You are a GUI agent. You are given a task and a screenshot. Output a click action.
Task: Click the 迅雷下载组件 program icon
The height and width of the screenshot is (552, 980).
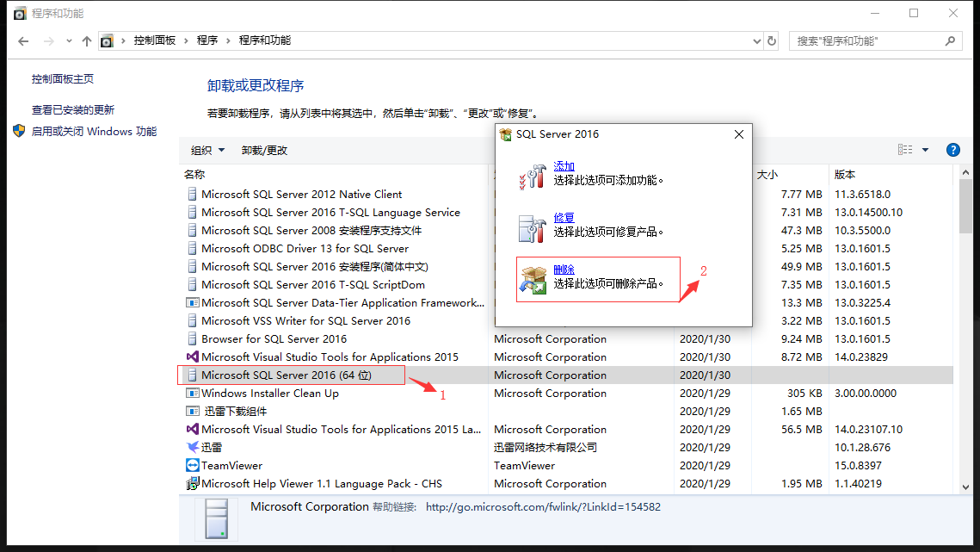pyautogui.click(x=193, y=411)
